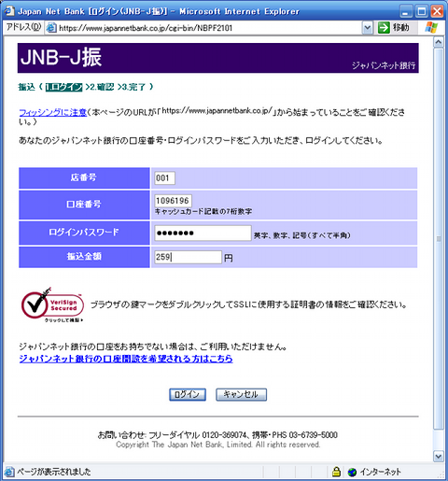Click the green 移動 go arrow icon
Viewport: 448px width, 481px height.
(x=384, y=28)
